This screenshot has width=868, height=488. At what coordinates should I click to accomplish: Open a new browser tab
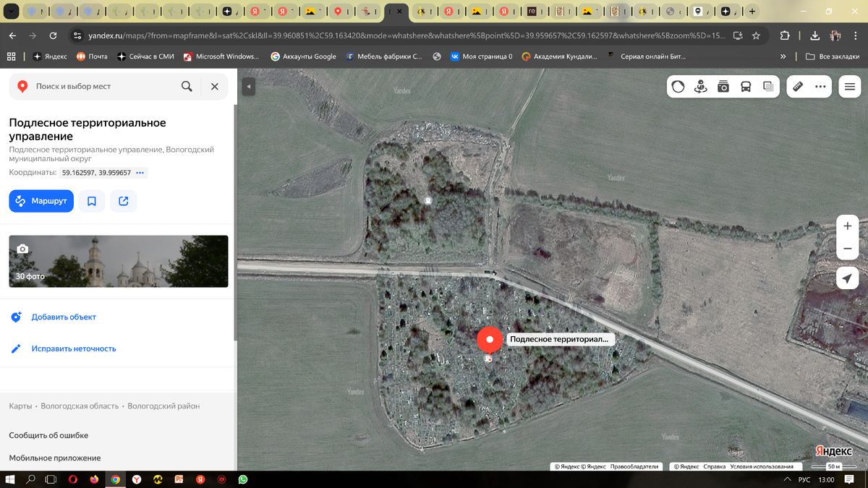click(752, 12)
